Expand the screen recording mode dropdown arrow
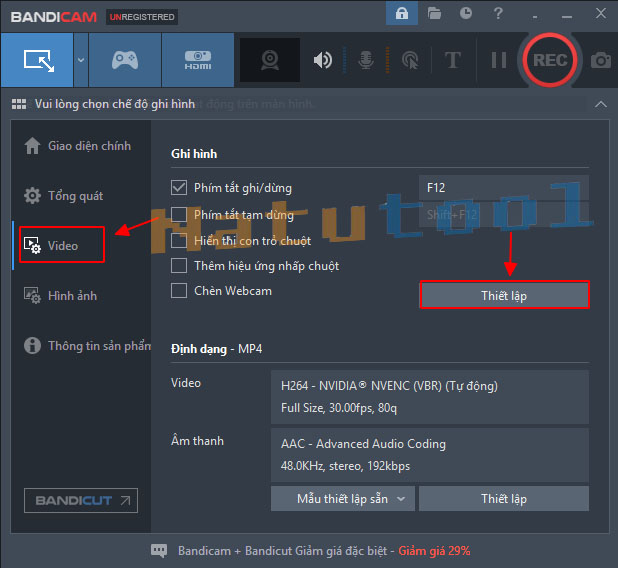The width and height of the screenshot is (618, 568). coord(80,60)
